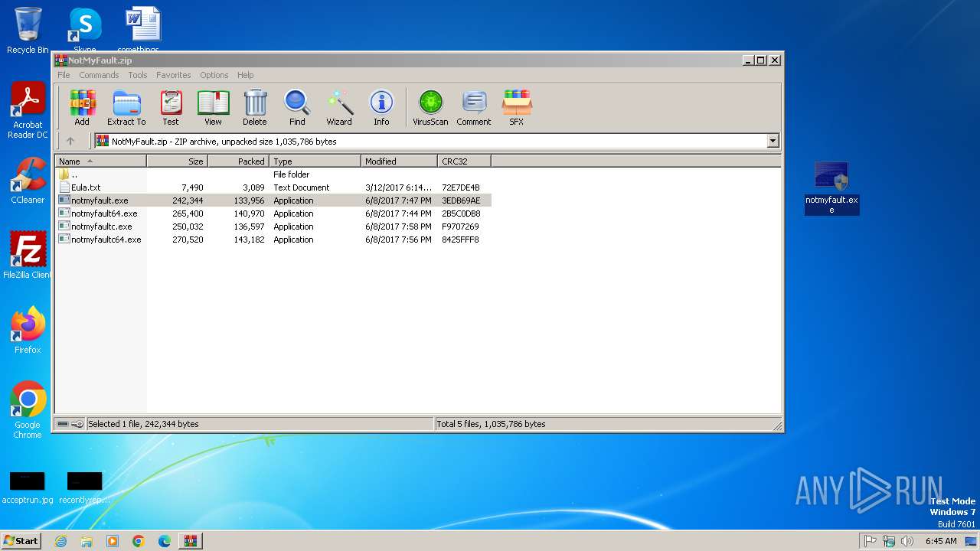Select the Google Chrome desktop shortcut

pyautogui.click(x=28, y=410)
